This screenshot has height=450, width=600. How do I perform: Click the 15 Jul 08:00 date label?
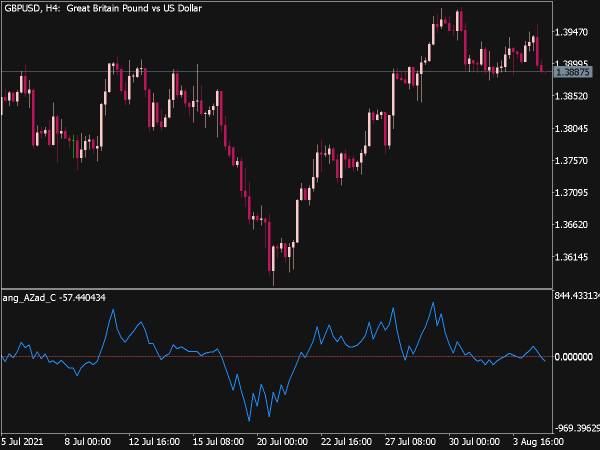(x=218, y=442)
